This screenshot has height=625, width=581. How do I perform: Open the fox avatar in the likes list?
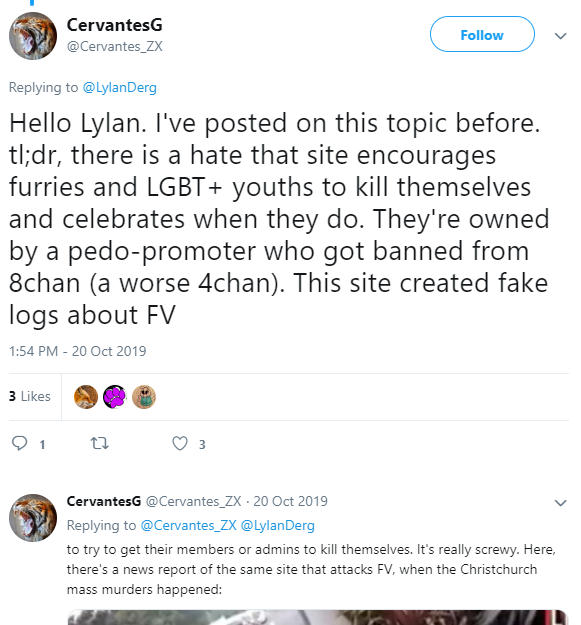(86, 397)
